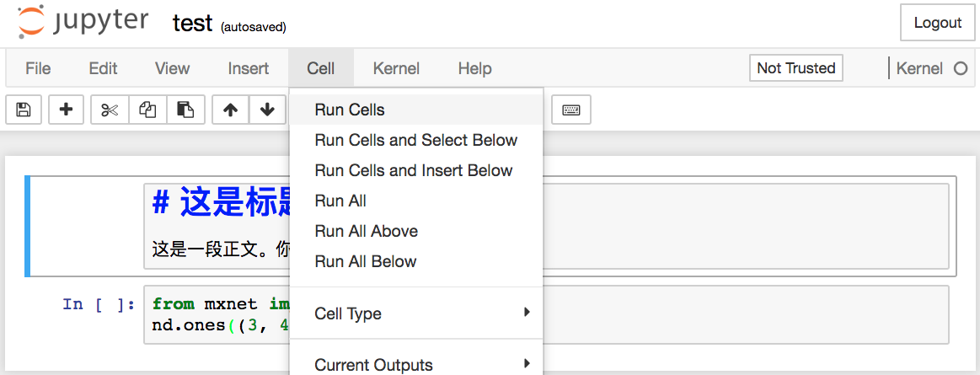Click the kernel status circle indicator
Image resolution: width=980 pixels, height=375 pixels.
pyautogui.click(x=960, y=69)
